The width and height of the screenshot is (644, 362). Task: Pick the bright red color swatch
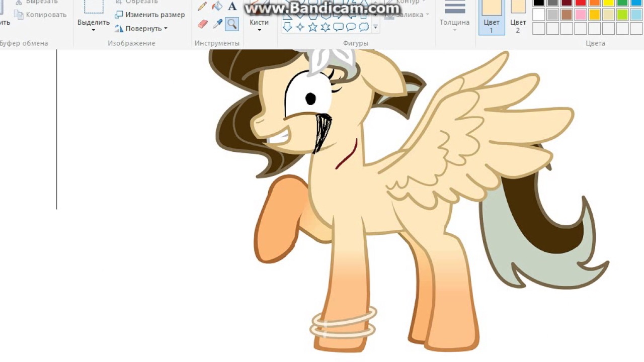point(581,3)
